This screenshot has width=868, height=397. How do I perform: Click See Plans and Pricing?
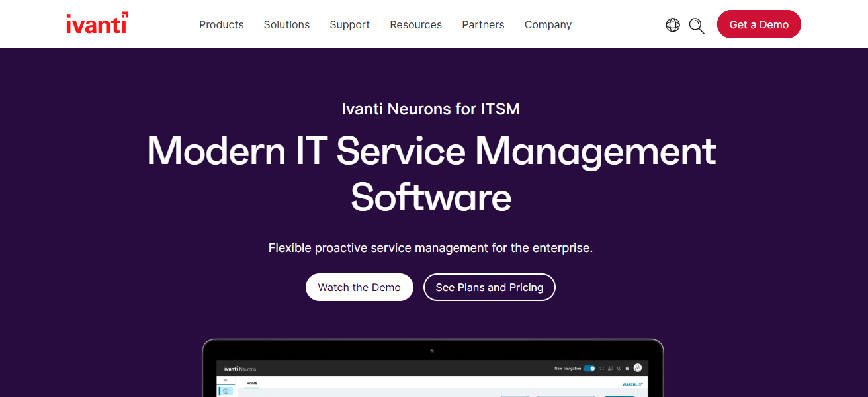[x=489, y=287]
